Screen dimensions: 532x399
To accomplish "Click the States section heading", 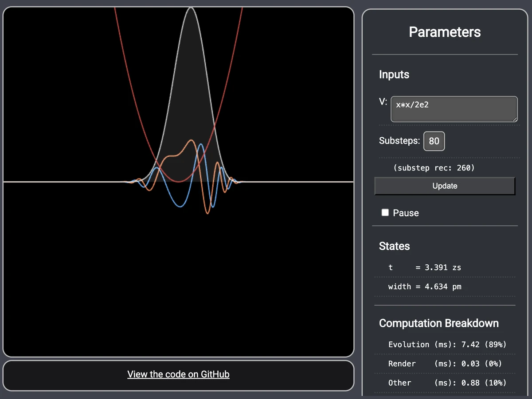I will tap(394, 246).
